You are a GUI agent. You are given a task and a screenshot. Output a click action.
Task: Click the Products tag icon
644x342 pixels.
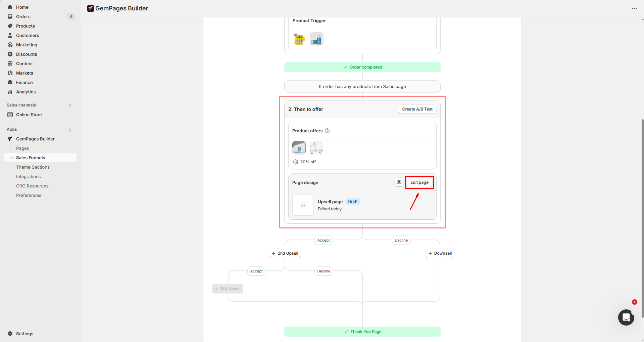click(x=10, y=26)
